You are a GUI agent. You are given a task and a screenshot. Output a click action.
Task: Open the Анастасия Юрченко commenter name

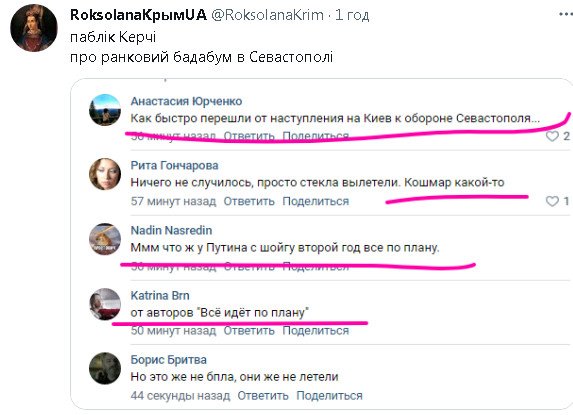[186, 101]
